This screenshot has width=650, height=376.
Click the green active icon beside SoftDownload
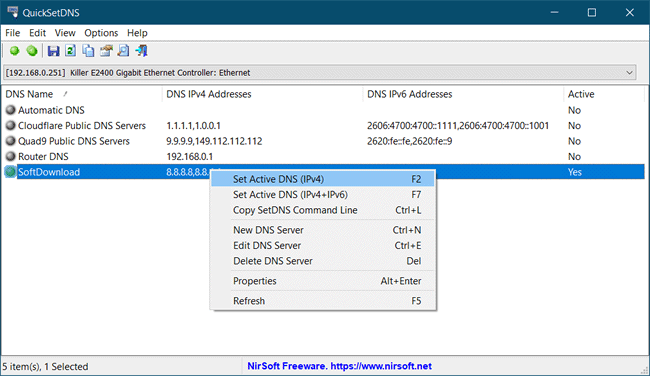[x=10, y=172]
